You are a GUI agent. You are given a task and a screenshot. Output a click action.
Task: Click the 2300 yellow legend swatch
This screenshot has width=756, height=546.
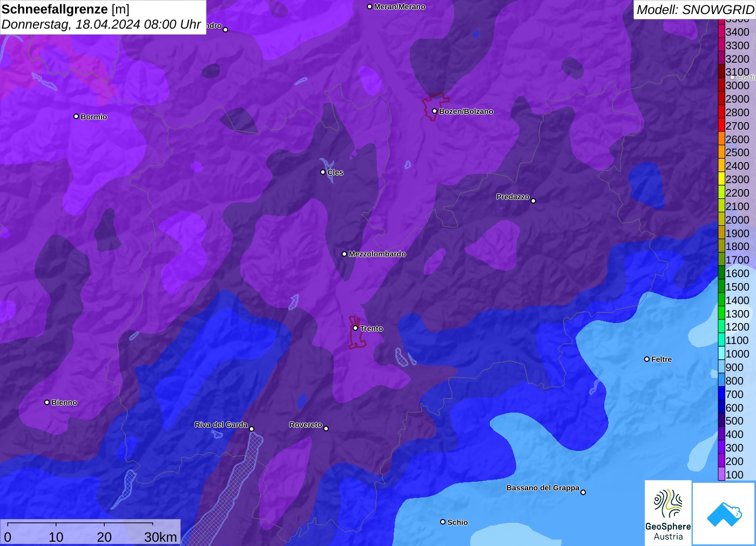click(721, 179)
